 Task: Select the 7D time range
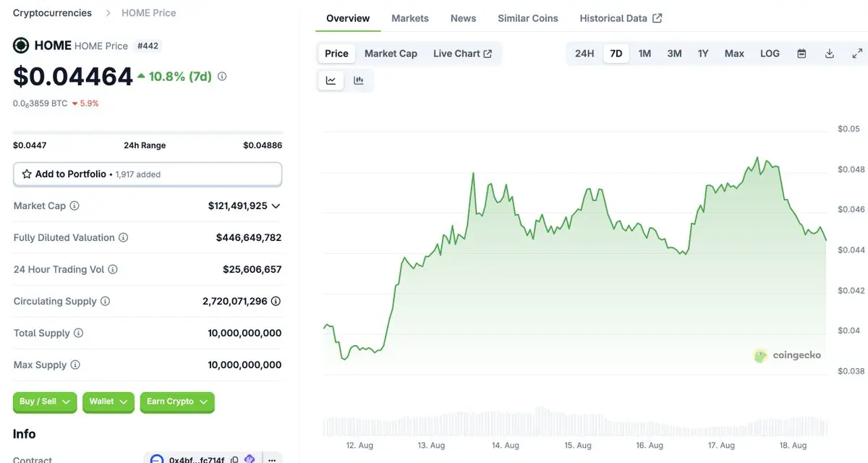(x=616, y=54)
